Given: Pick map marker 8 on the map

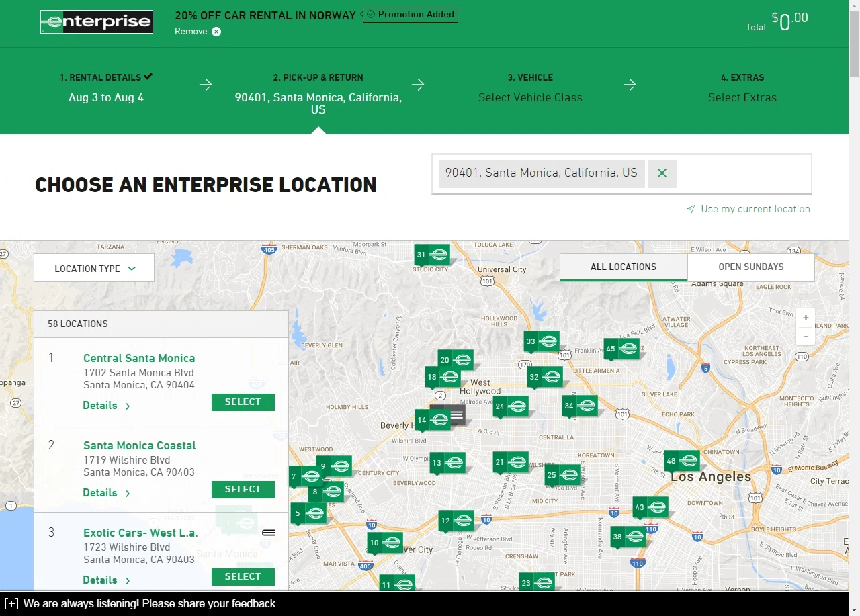Looking at the screenshot, I should point(326,492).
